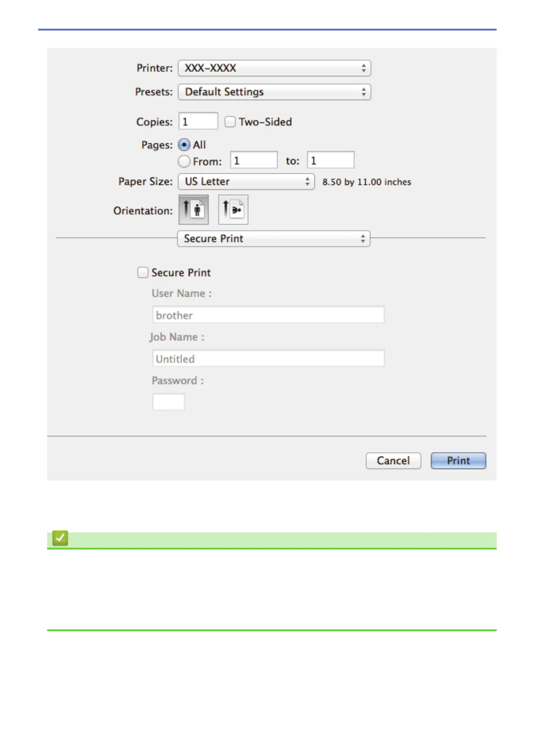Click the Presets label

click(x=154, y=92)
